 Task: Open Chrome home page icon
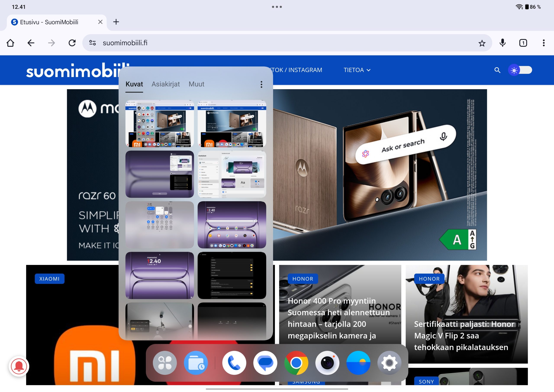pyautogui.click(x=10, y=43)
